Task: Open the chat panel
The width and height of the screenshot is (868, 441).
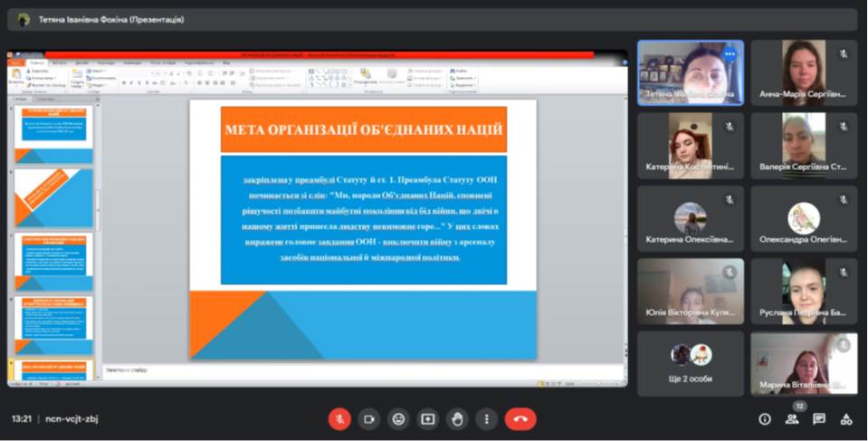Action: (819, 419)
